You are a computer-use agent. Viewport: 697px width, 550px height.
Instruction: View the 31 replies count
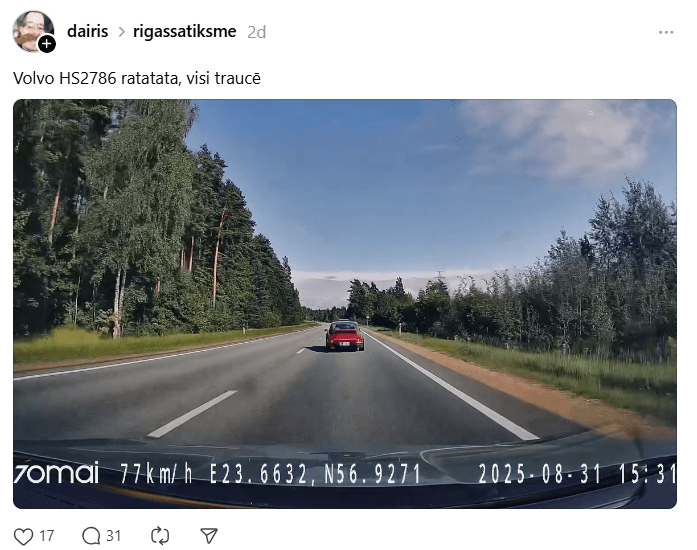113,536
